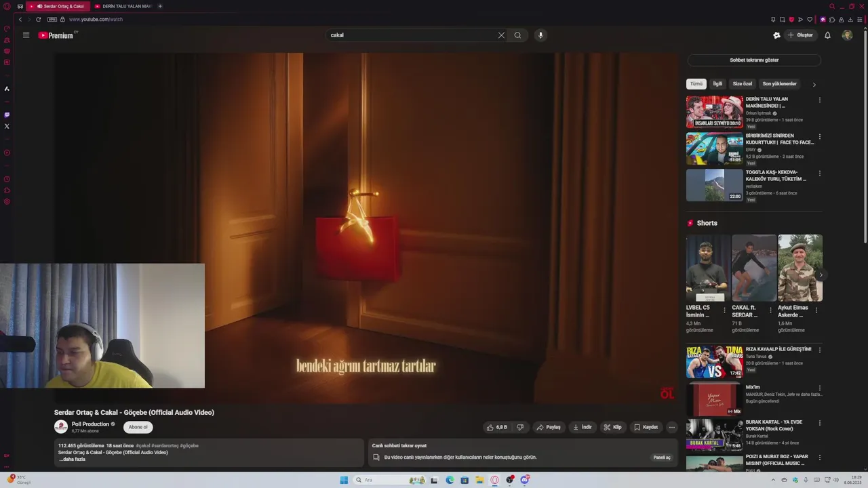Open browser downloads icon
Image resolution: width=868 pixels, height=488 pixels.
pos(850,20)
